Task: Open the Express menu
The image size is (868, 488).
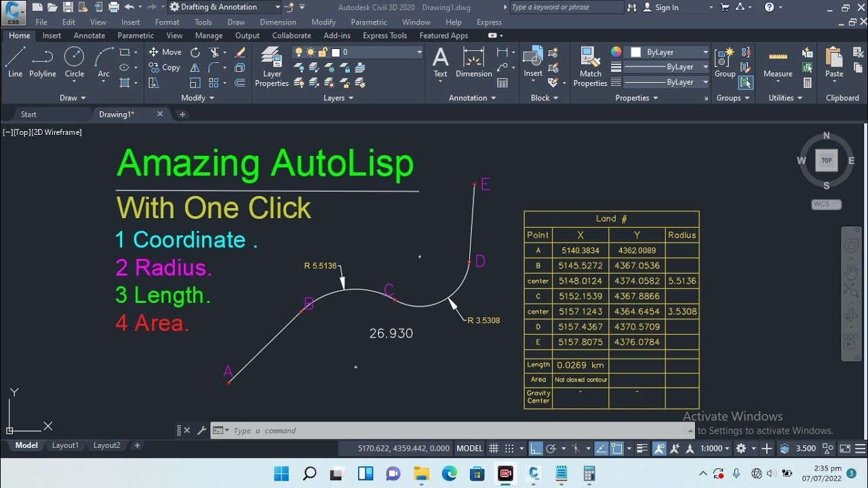Action: 489,22
